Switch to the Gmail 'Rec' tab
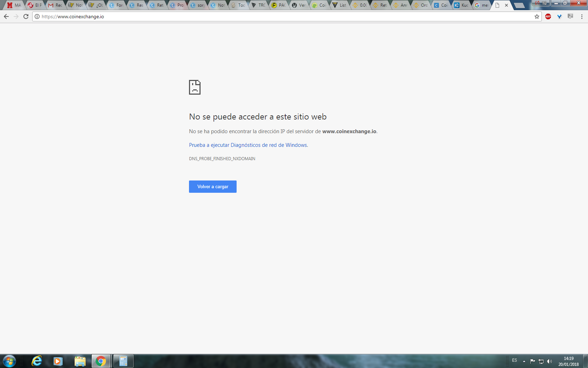The width and height of the screenshot is (588, 368). (x=55, y=5)
